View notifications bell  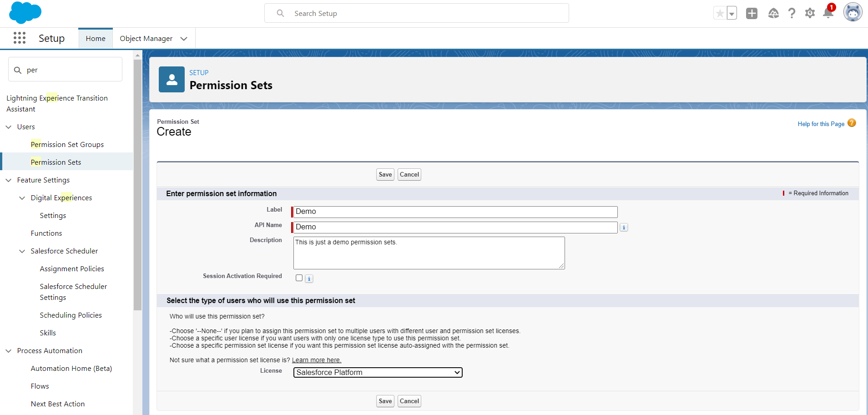click(x=828, y=13)
